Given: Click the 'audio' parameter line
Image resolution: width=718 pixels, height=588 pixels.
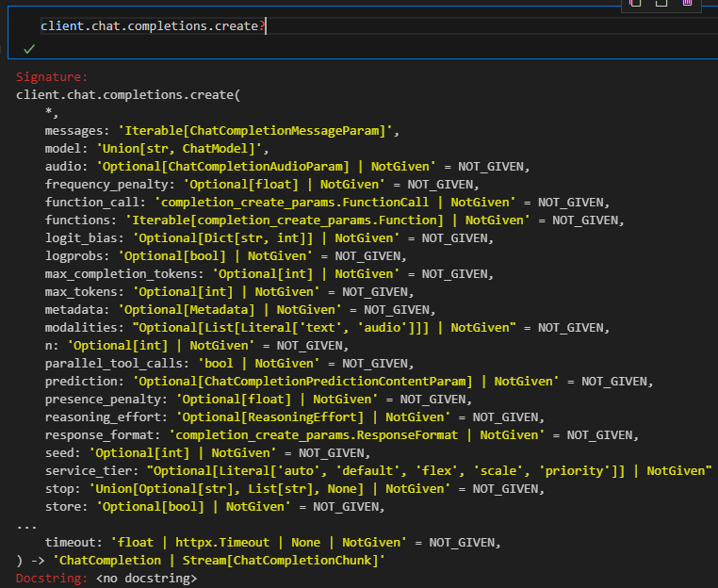Looking at the screenshot, I should tap(287, 167).
